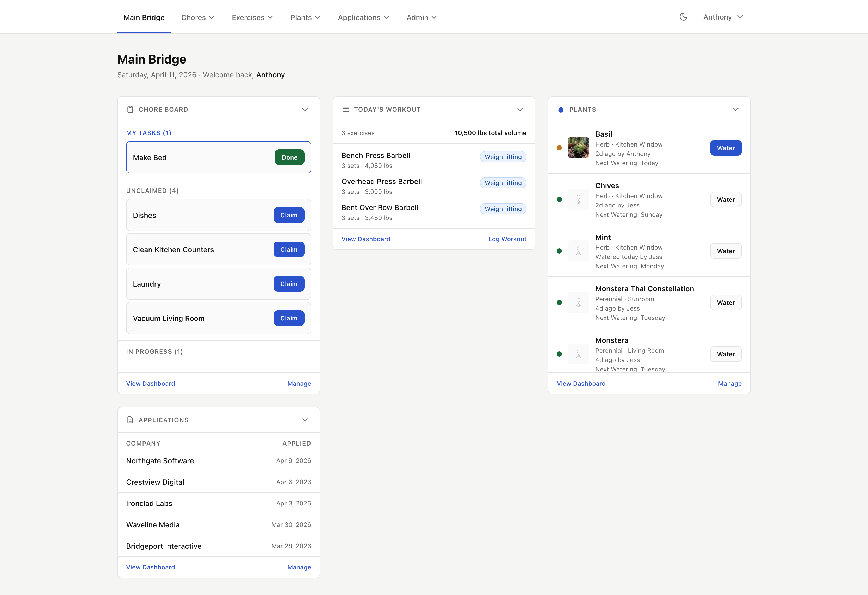
Task: Collapse the Chore Board panel
Action: [x=305, y=109]
